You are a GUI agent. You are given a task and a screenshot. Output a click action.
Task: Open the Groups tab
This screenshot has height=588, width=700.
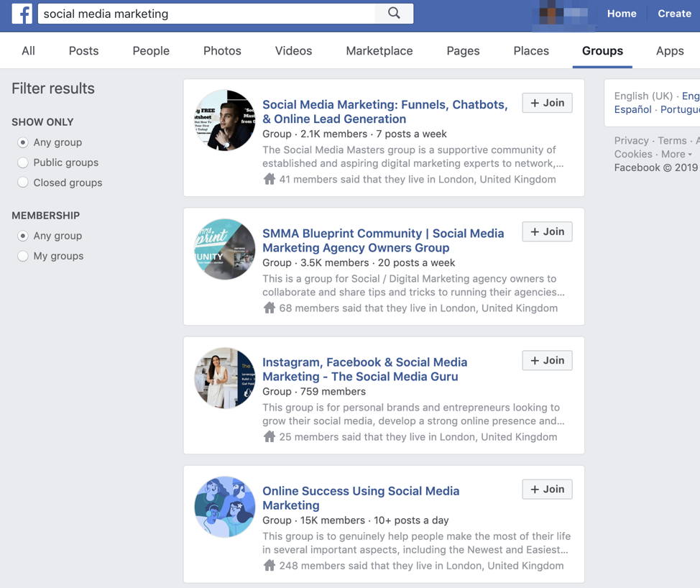click(x=602, y=51)
